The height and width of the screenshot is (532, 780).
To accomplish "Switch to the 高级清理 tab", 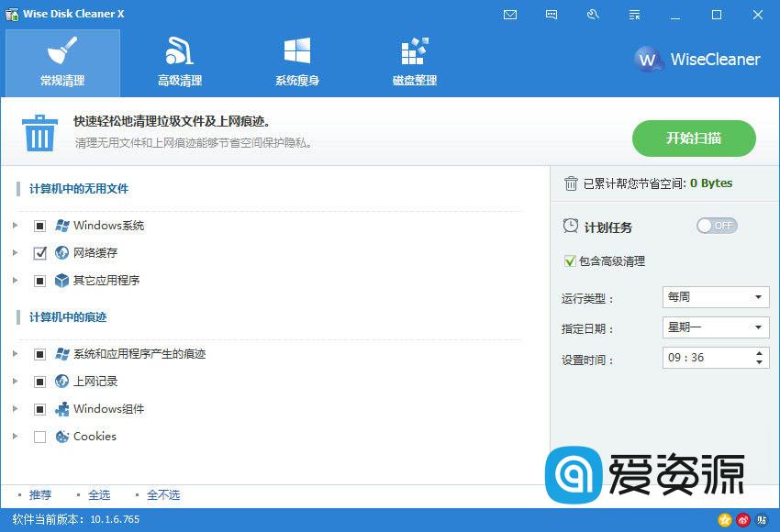I will [180, 62].
